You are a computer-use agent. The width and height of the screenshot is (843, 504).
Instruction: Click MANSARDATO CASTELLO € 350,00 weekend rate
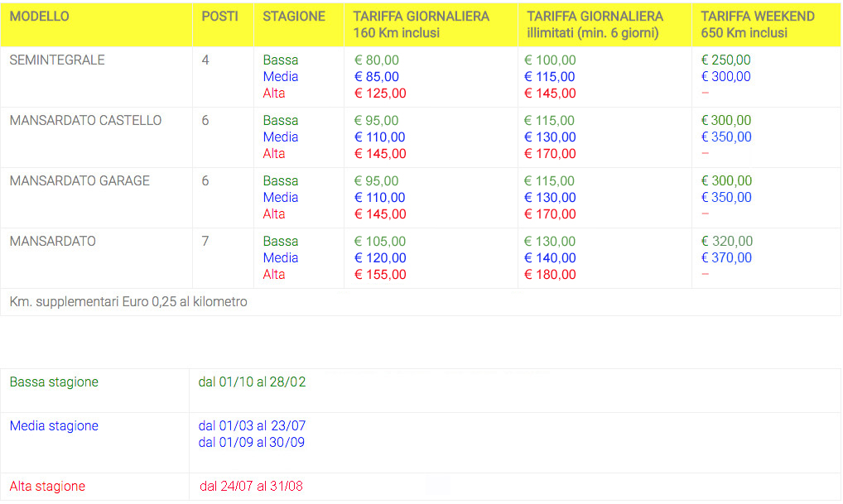[726, 137]
